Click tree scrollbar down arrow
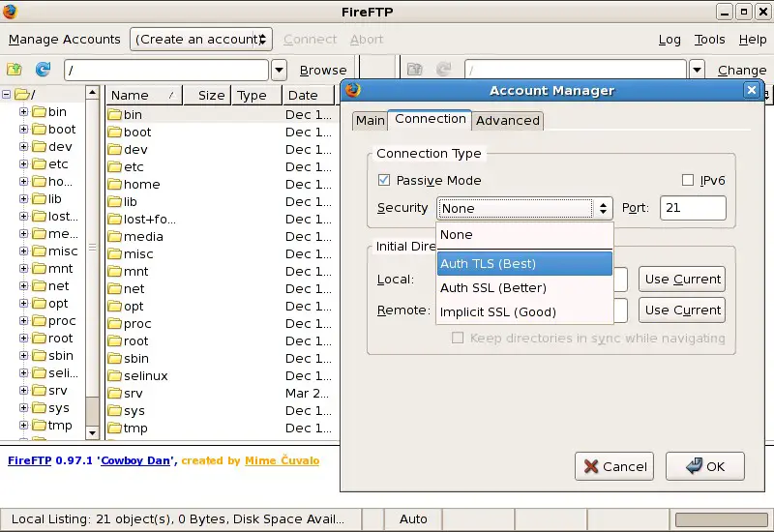774x532 pixels. tap(92, 432)
